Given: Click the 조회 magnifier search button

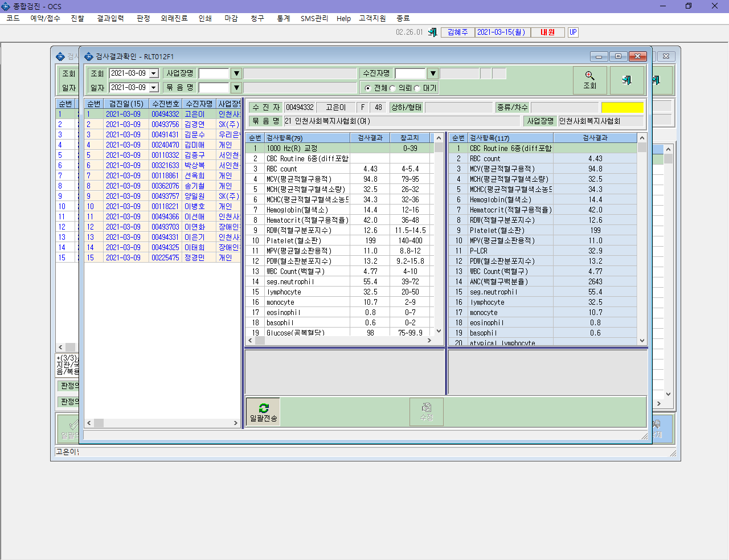Looking at the screenshot, I should [x=589, y=80].
